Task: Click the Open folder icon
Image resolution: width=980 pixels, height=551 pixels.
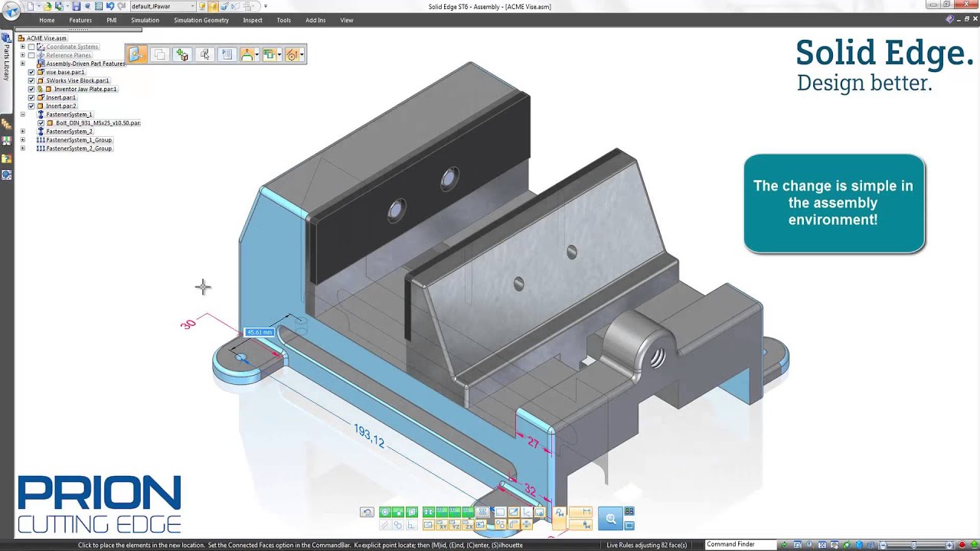Action: pyautogui.click(x=47, y=6)
